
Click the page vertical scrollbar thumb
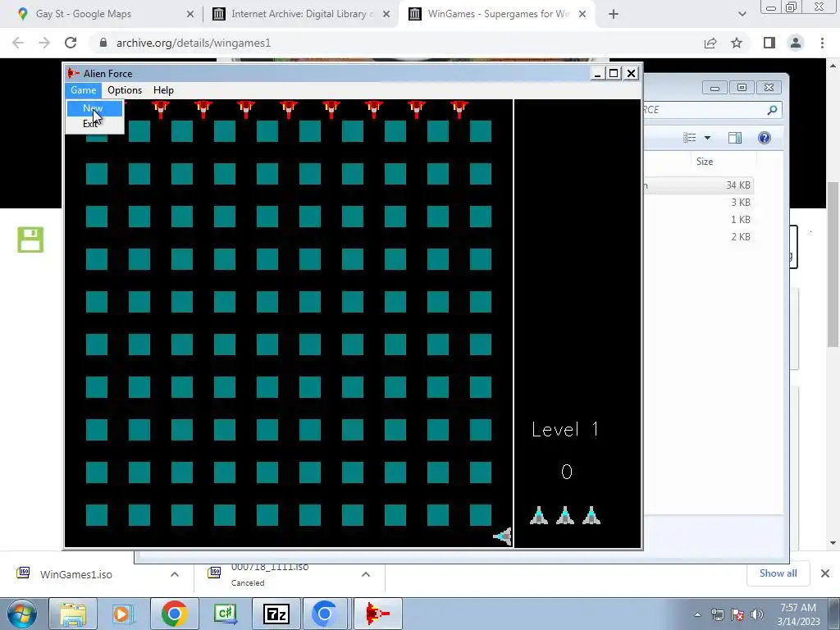pos(833,263)
